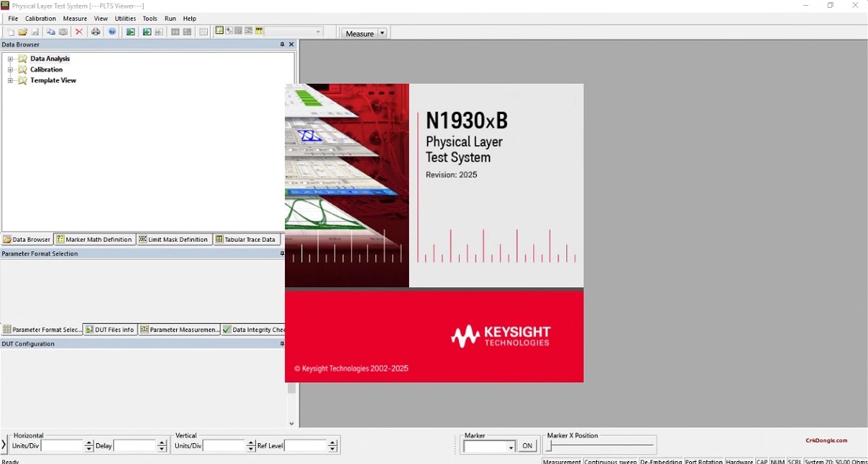Select the New document toolbar icon
868x464 pixels.
(11, 32)
